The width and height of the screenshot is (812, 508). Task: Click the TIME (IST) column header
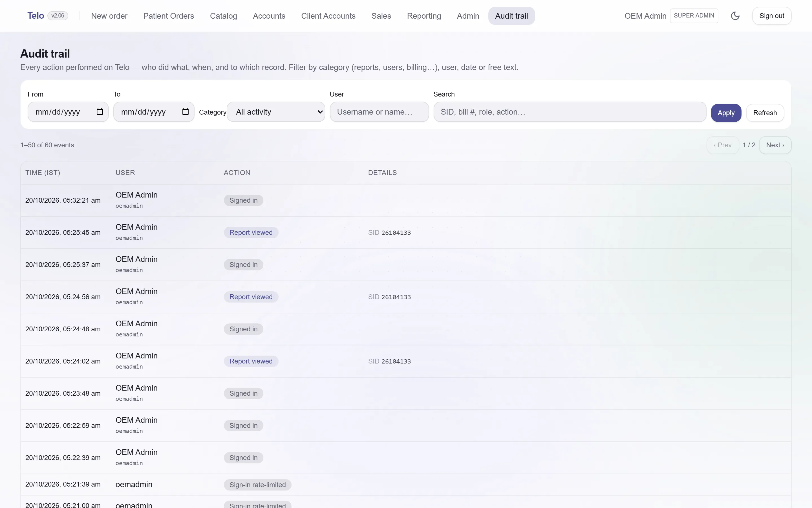[43, 173]
